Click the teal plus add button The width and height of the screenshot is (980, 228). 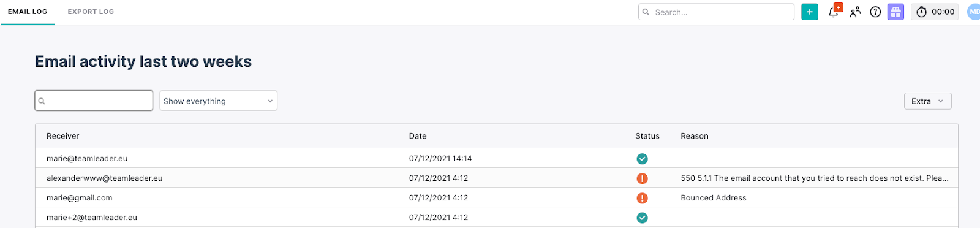[x=809, y=12]
